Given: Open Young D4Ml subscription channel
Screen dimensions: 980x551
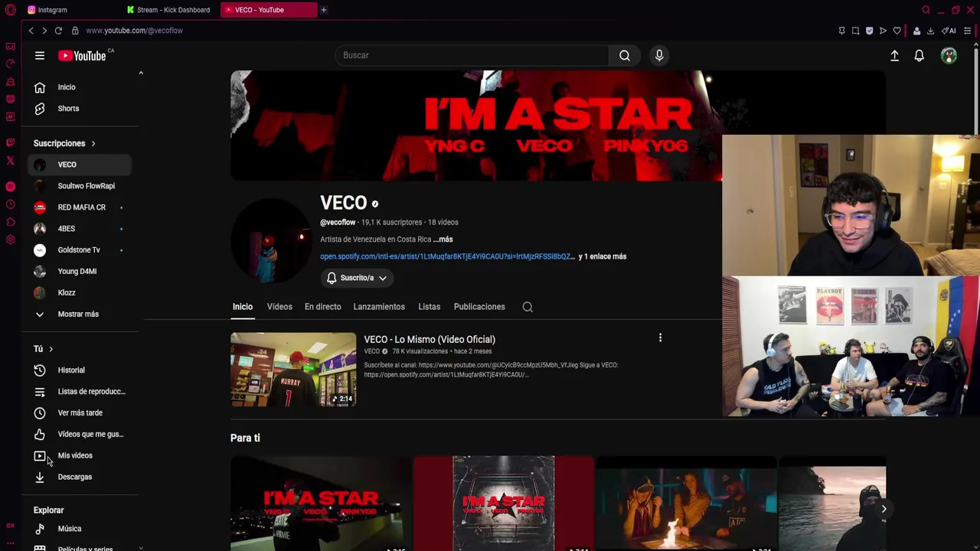Looking at the screenshot, I should [x=80, y=272].
